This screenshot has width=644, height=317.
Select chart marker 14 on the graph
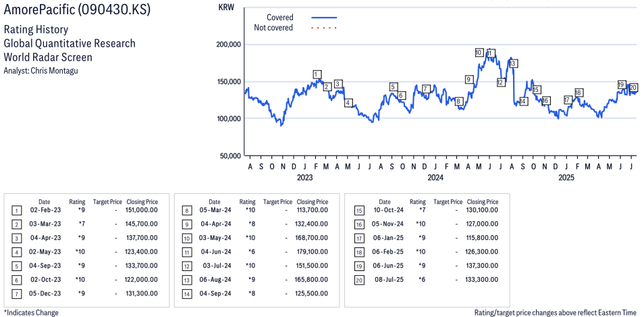pos(523,101)
